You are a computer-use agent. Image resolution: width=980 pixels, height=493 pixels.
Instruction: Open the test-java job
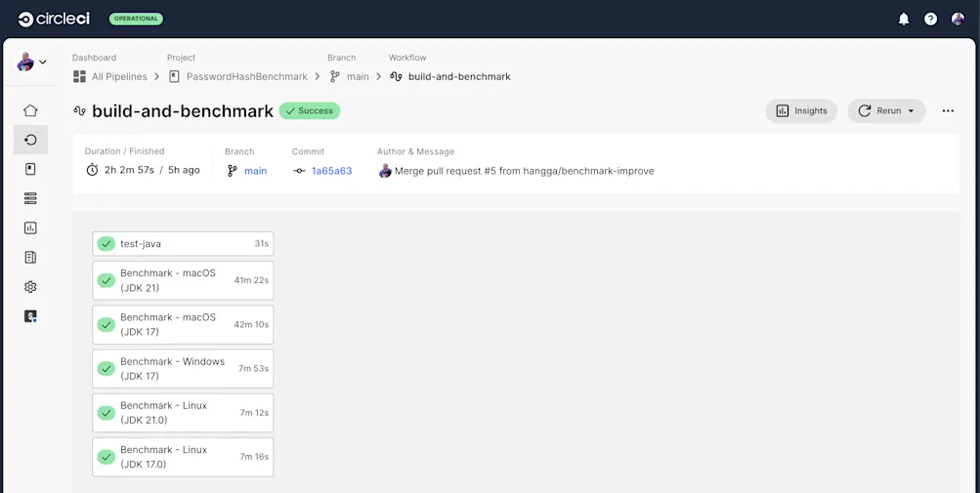183,244
